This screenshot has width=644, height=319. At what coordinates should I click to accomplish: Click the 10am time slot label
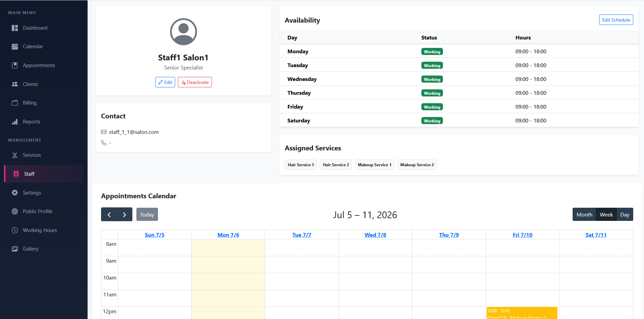[x=110, y=278]
